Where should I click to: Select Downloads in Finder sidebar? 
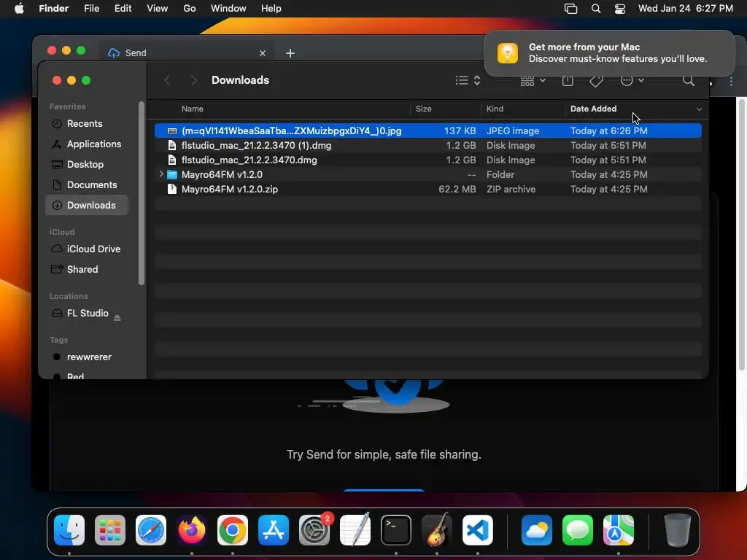click(86, 205)
